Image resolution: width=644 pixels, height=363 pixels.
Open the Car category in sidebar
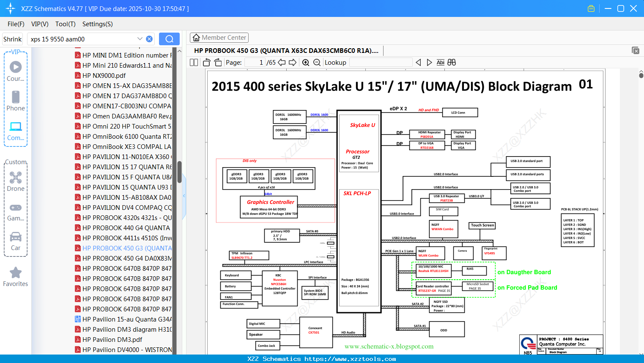coord(16,241)
